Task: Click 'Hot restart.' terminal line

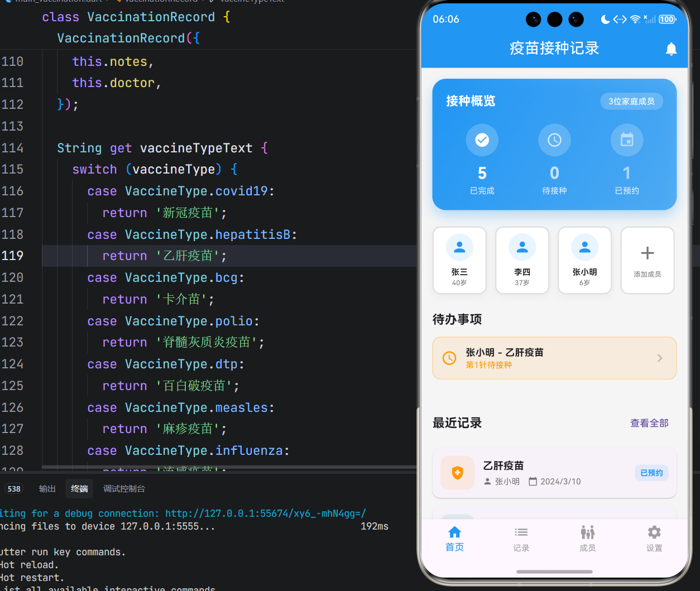Action: tap(32, 578)
